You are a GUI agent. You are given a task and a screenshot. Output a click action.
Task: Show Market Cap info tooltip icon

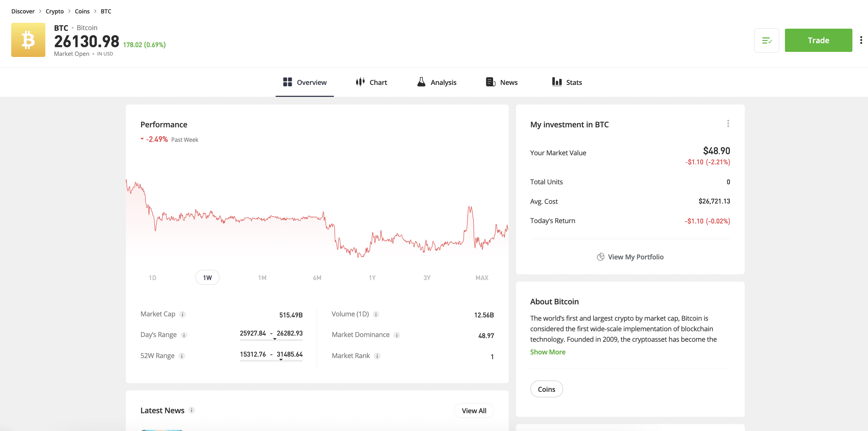click(x=183, y=315)
